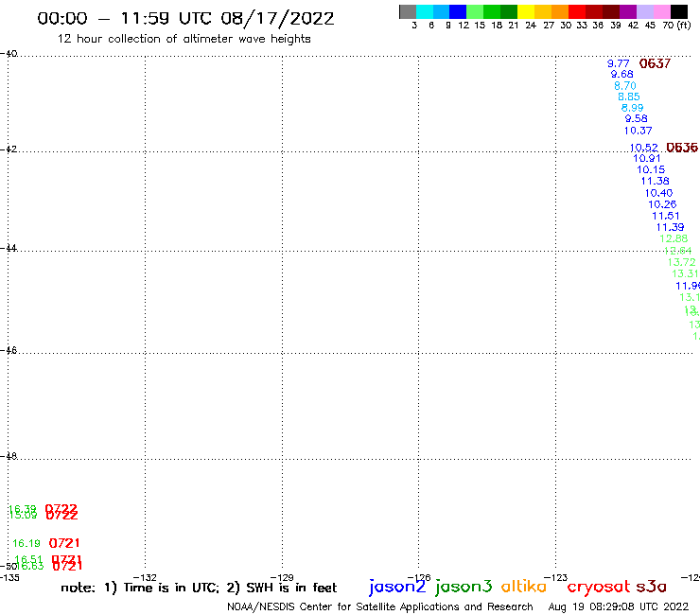Screen dimensions: 700x615
Task: Click the 10.15 wave height value
Action: (x=651, y=169)
